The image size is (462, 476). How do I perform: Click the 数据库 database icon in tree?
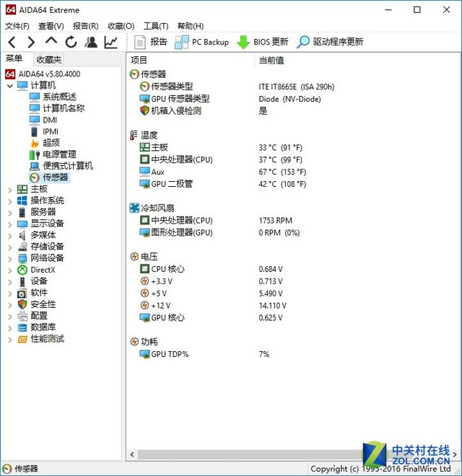tap(22, 327)
